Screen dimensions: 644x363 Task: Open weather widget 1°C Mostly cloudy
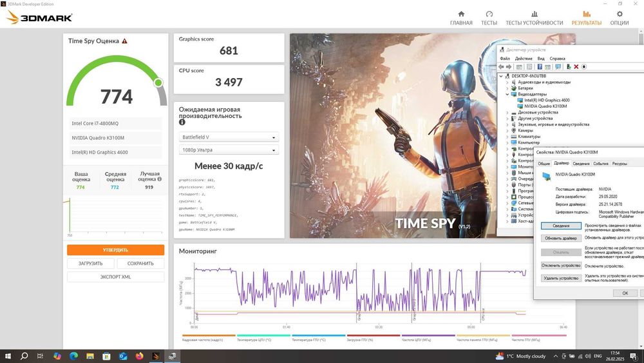coord(520,356)
